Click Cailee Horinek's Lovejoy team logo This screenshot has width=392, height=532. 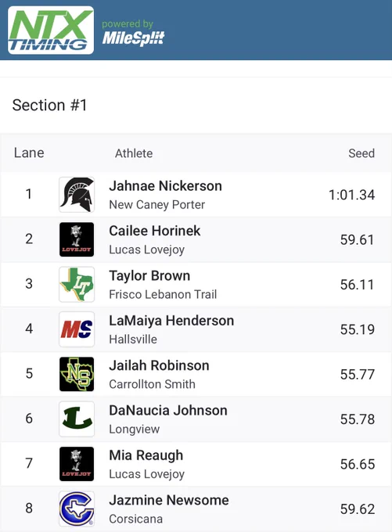[77, 239]
